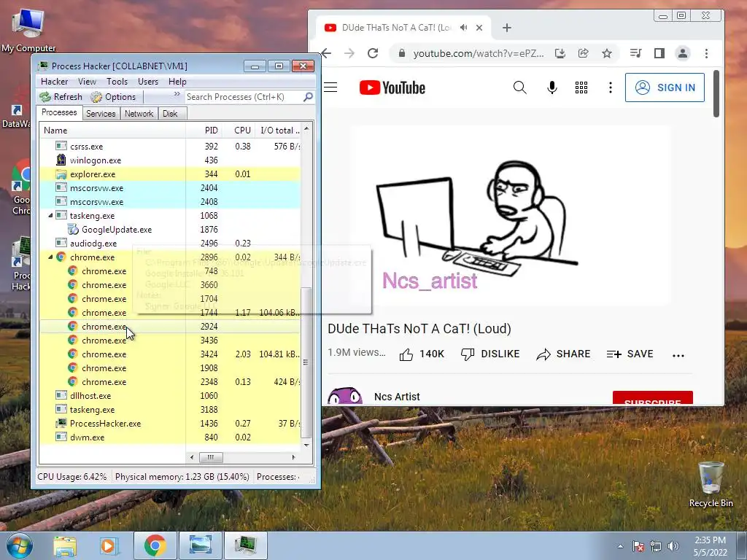
Task: Select the winlogon.exe process icon
Action: 61,160
